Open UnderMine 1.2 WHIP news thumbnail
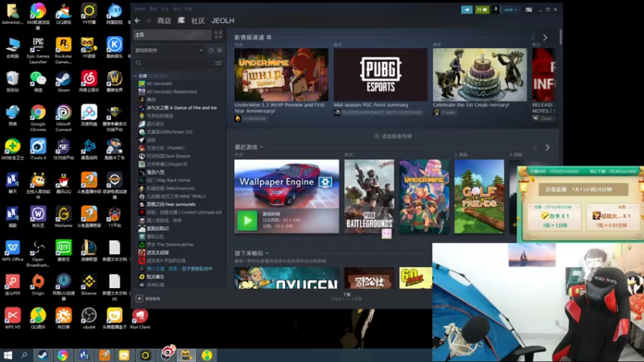 281,75
